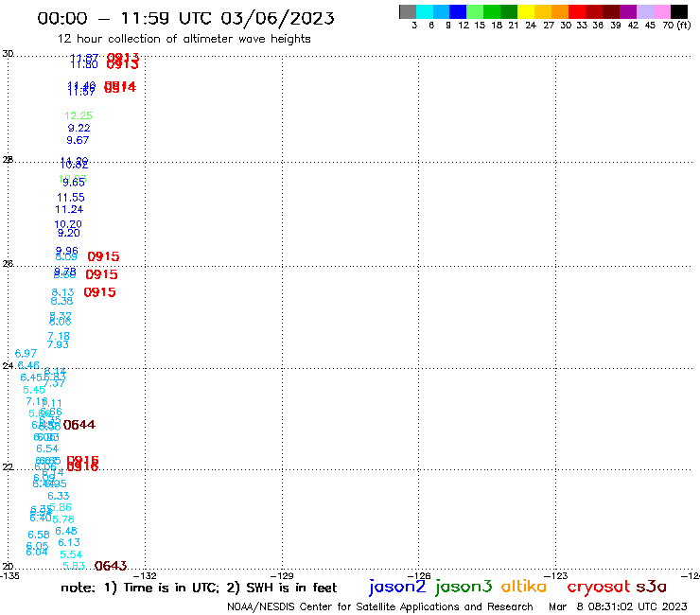Click the black swatch at the legend's end
Viewport: 700px width, 615px height.
(x=679, y=11)
